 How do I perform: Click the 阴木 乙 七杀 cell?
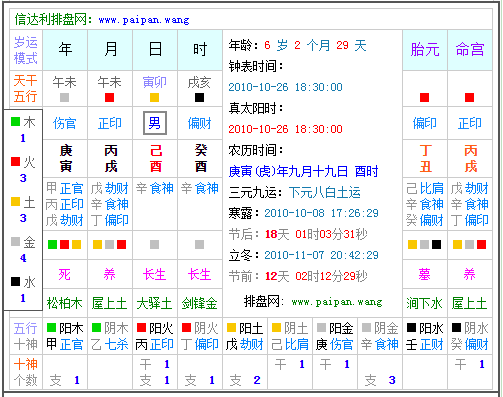click(x=110, y=336)
